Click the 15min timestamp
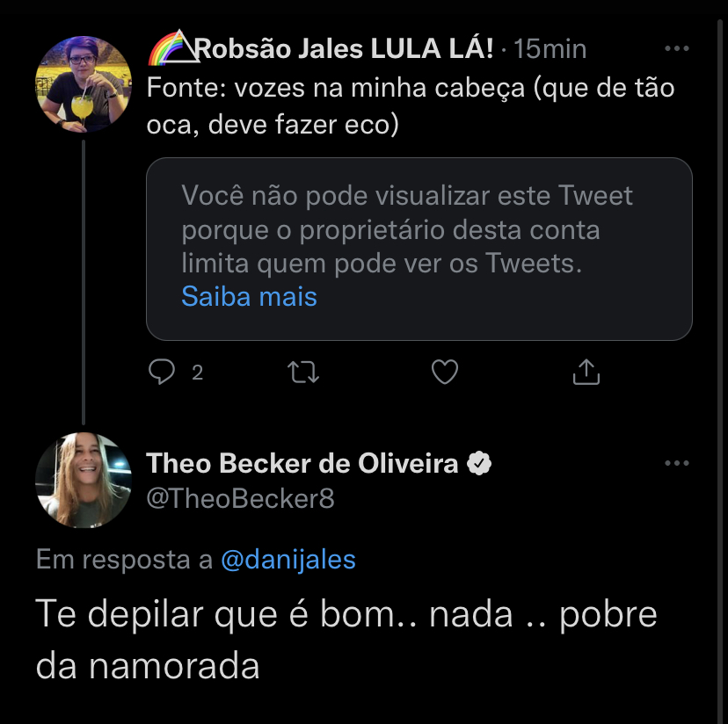 [x=550, y=49]
